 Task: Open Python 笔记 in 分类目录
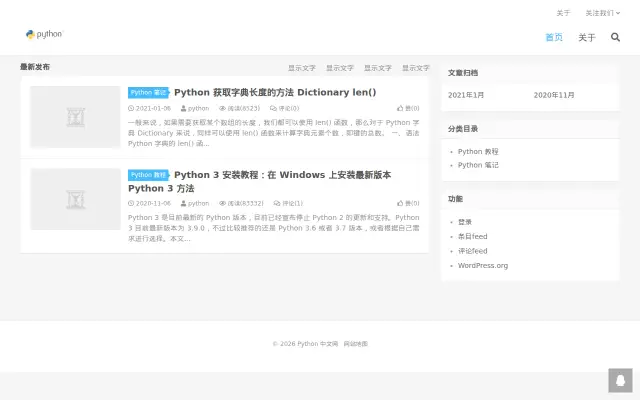[478, 165]
